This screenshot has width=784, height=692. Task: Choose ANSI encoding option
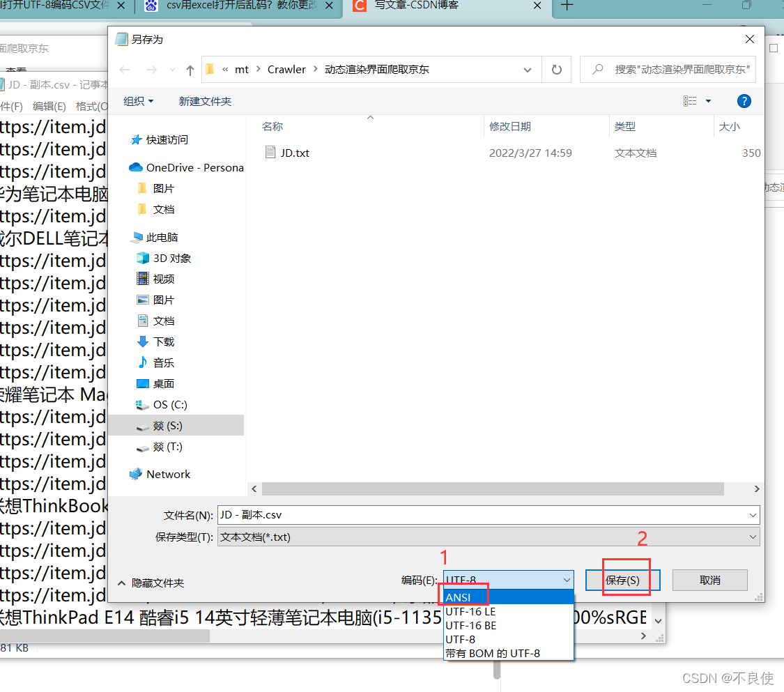coord(509,597)
